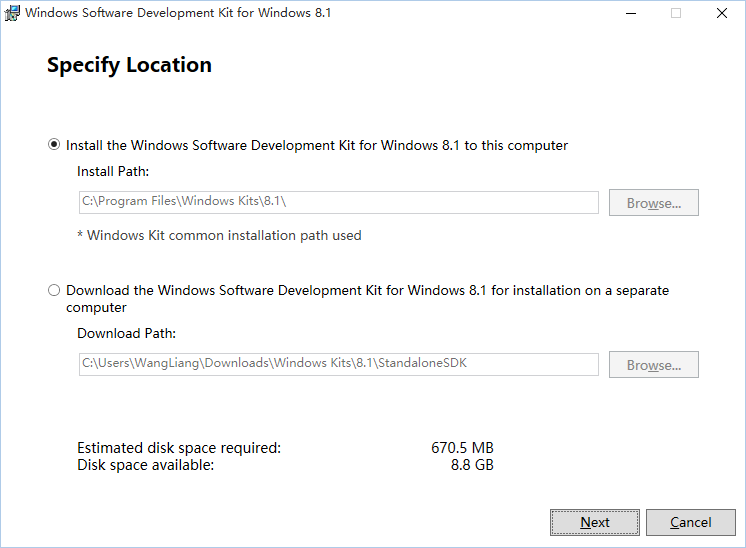Select Download for separate computer radio option
Viewport: 746px width, 548px height.
coord(54,290)
